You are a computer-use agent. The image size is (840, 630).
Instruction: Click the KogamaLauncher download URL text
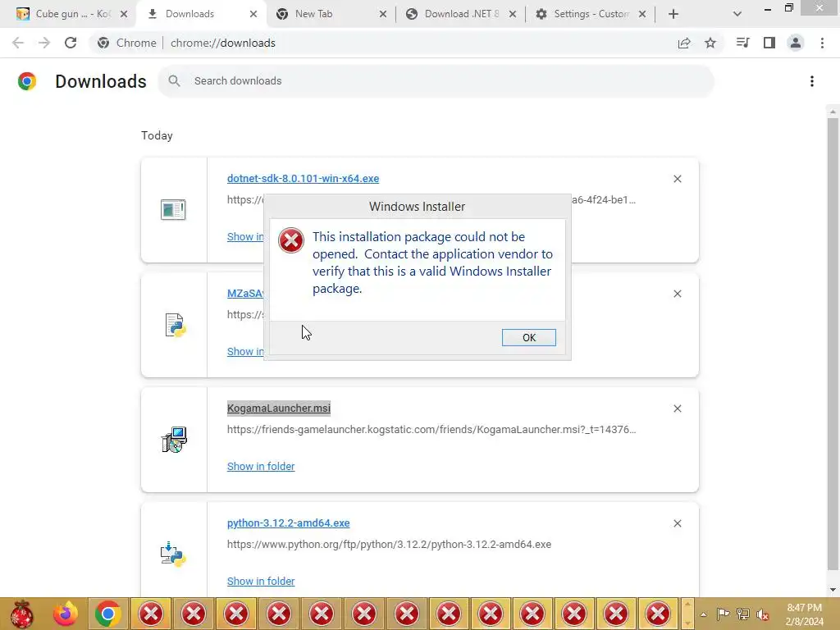pyautogui.click(x=431, y=429)
